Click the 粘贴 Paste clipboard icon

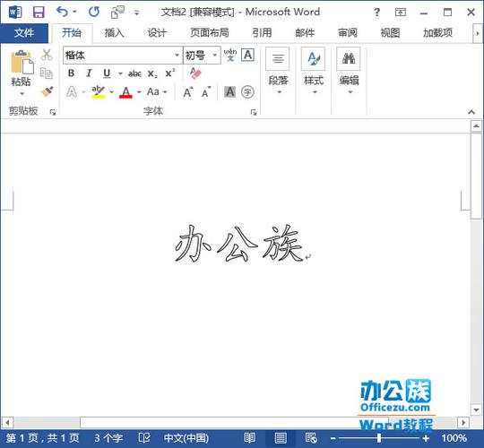tap(22, 63)
